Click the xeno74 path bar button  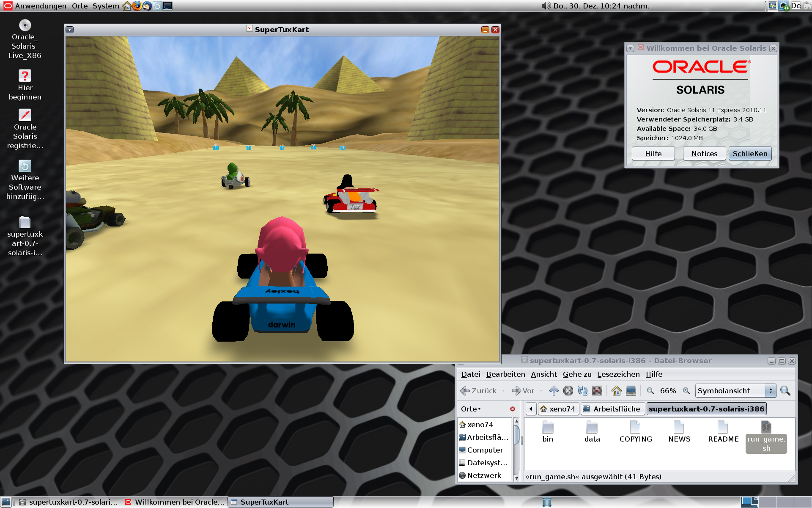point(558,409)
